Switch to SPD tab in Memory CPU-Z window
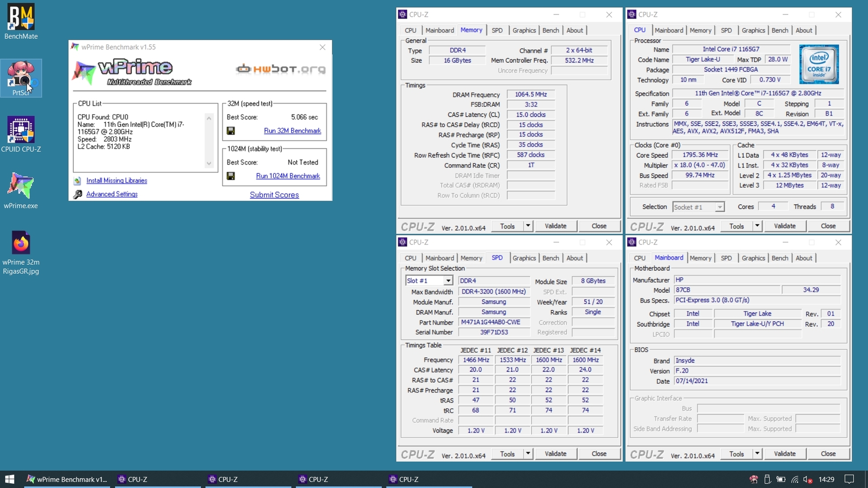Viewport: 868px width, 488px height. 497,30
